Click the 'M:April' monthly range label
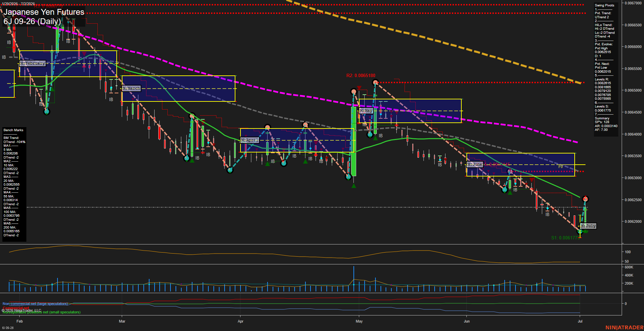This screenshot has width=644, height=331. (250, 140)
